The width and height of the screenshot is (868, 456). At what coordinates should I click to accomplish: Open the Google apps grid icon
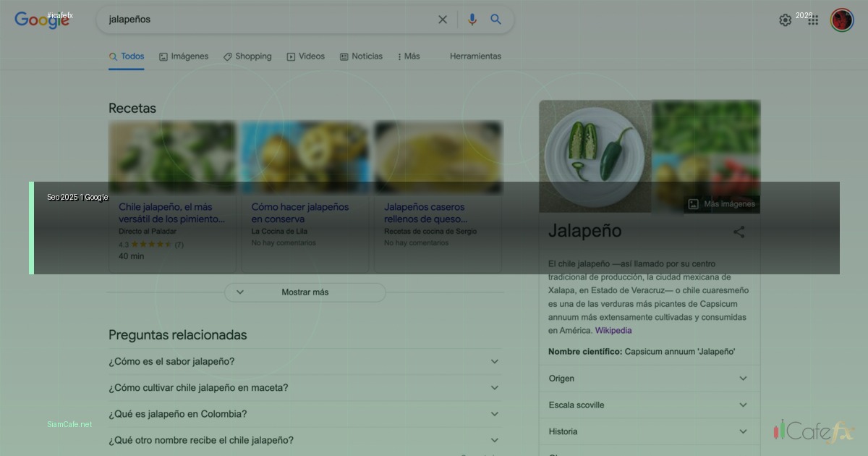(x=813, y=20)
